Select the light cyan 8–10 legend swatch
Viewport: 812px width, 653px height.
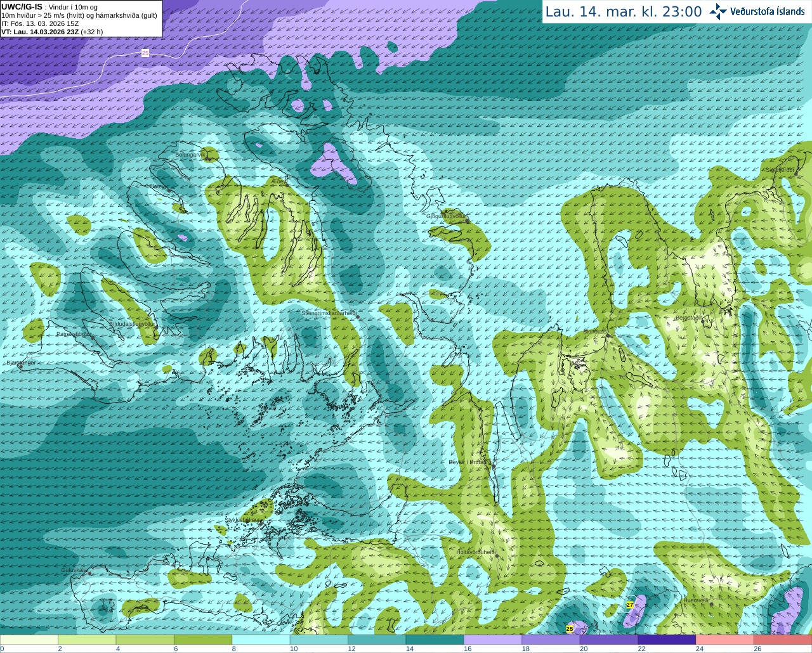click(x=261, y=640)
